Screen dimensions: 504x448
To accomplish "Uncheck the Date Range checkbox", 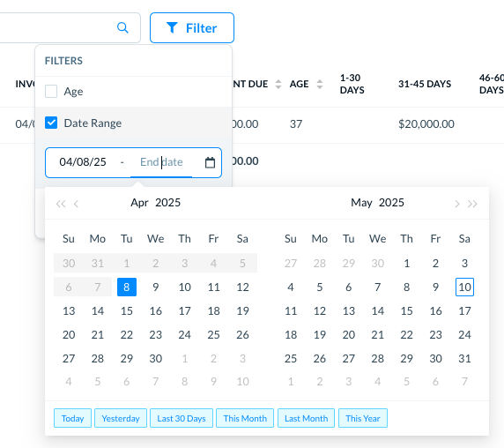I will coord(51,123).
